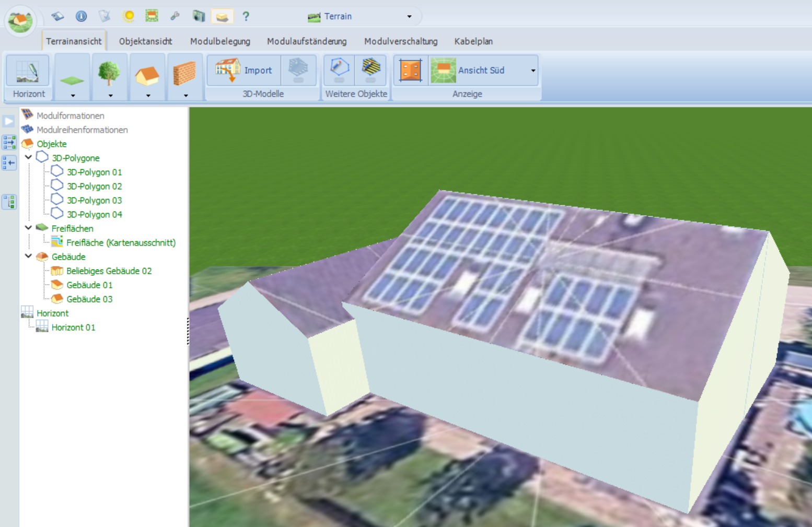
Task: Click the blue info icon
Action: (81, 16)
